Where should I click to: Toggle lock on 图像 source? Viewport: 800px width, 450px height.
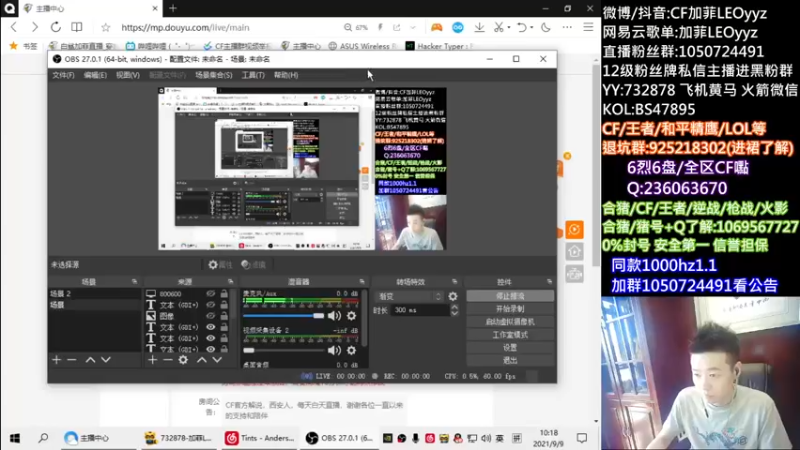(x=224, y=316)
